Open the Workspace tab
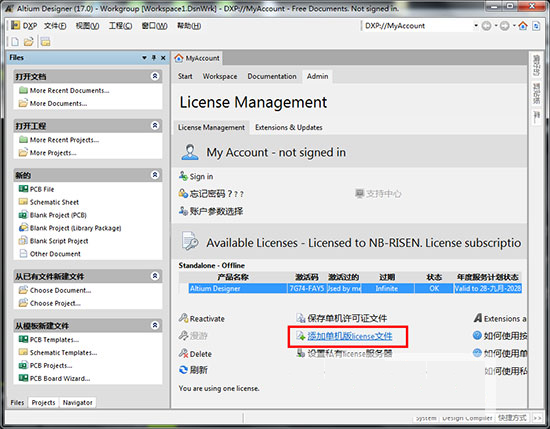 [x=220, y=76]
